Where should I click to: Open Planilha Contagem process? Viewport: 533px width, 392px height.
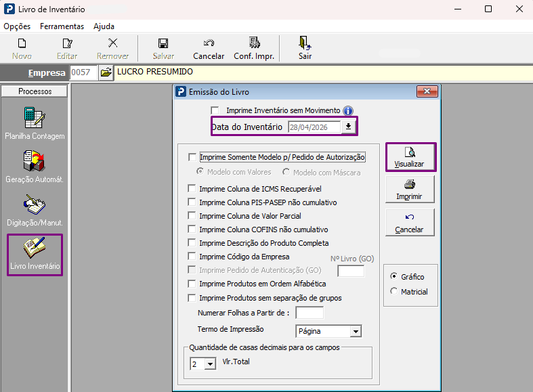point(35,124)
